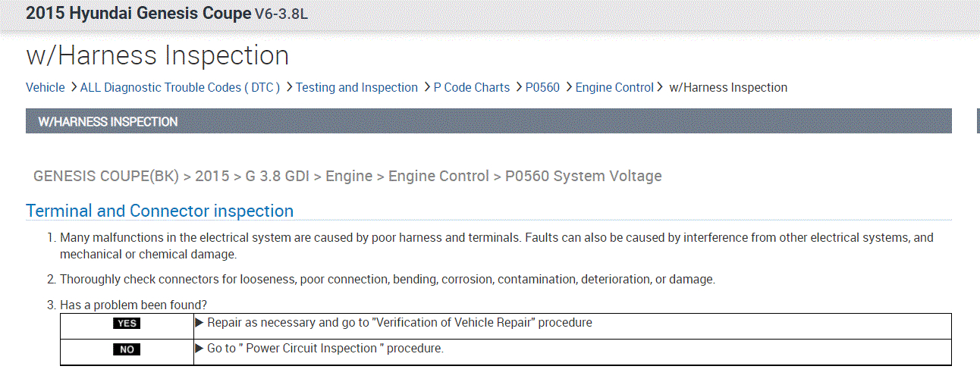Click arrow before 'Repair as necessary'
This screenshot has width=980, height=385.
pyautogui.click(x=200, y=323)
